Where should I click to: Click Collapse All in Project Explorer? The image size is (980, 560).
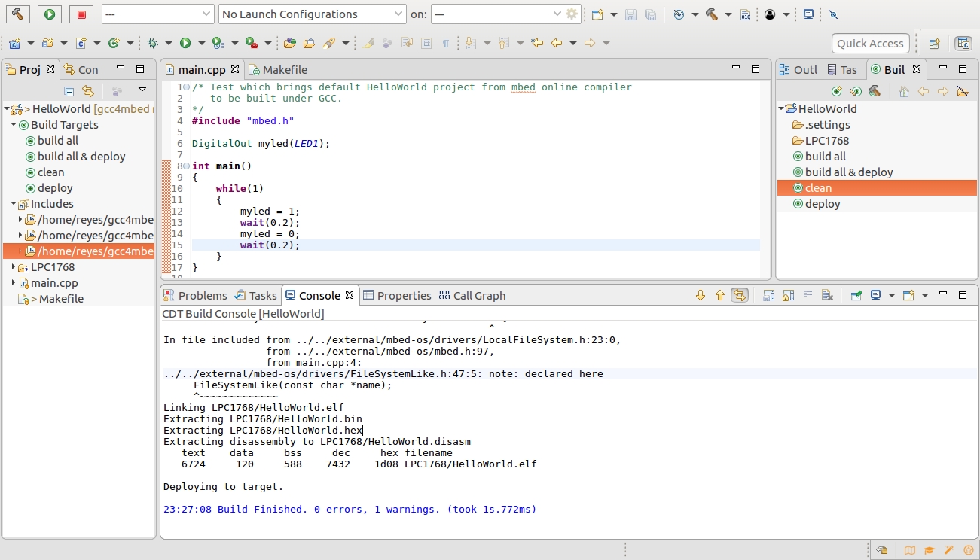[x=69, y=91]
